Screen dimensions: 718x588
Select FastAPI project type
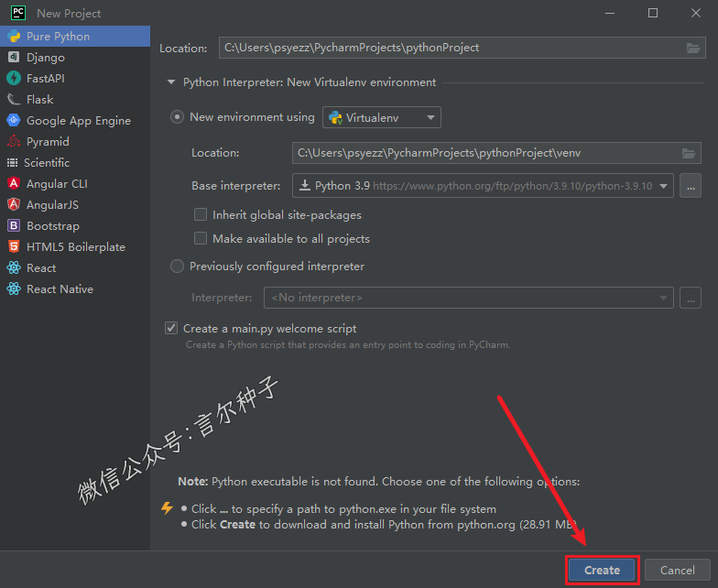(x=75, y=79)
